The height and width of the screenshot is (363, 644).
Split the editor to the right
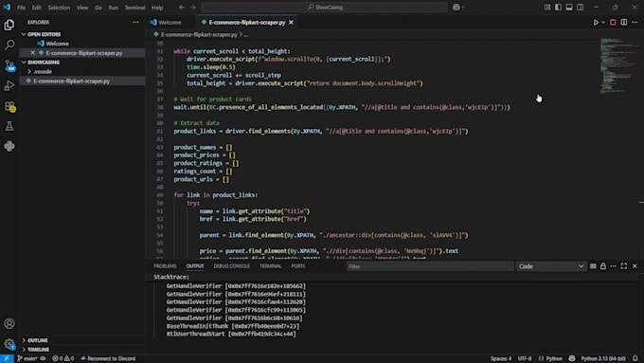click(624, 22)
